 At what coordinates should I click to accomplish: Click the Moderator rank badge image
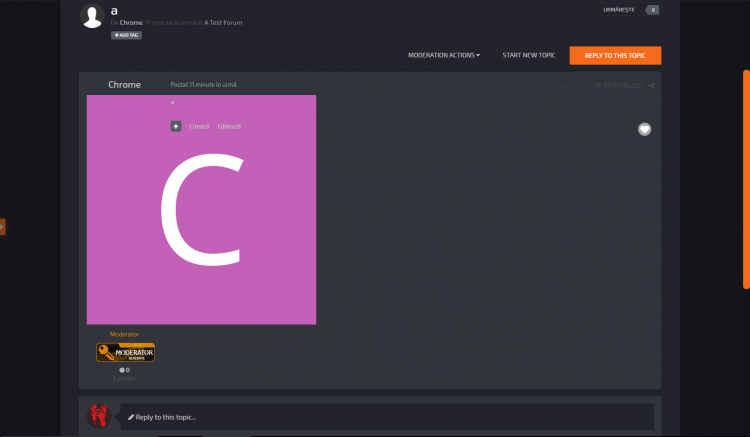tap(125, 352)
